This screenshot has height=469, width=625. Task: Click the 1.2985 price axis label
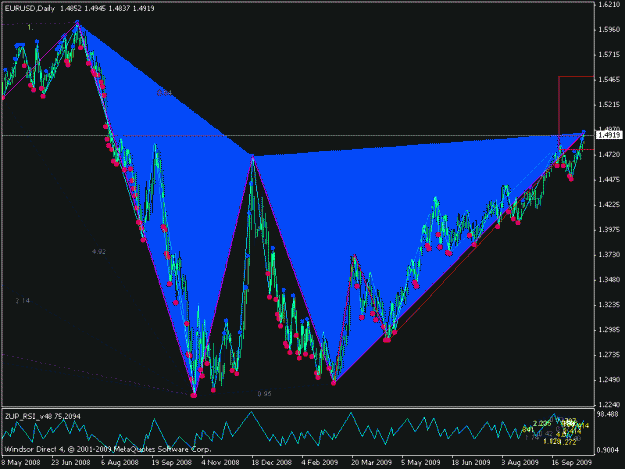click(x=609, y=330)
